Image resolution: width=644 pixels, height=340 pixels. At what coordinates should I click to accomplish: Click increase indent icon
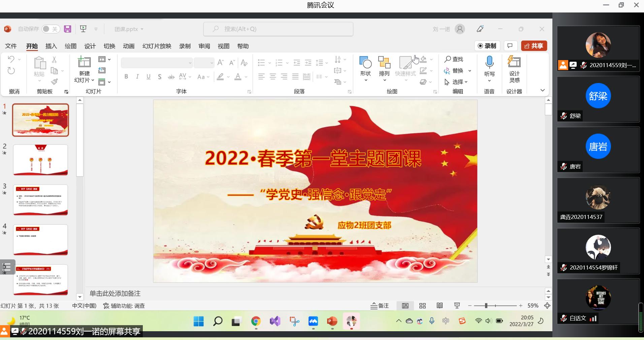click(x=308, y=62)
